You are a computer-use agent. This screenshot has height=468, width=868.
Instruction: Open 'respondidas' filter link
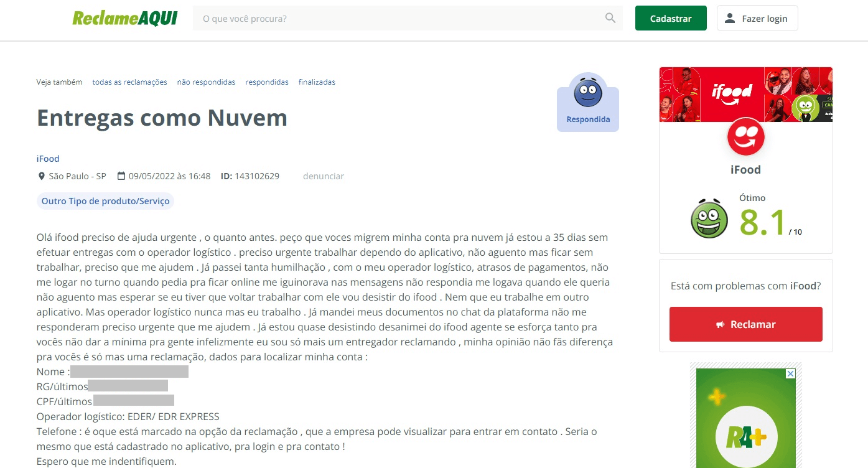point(267,82)
